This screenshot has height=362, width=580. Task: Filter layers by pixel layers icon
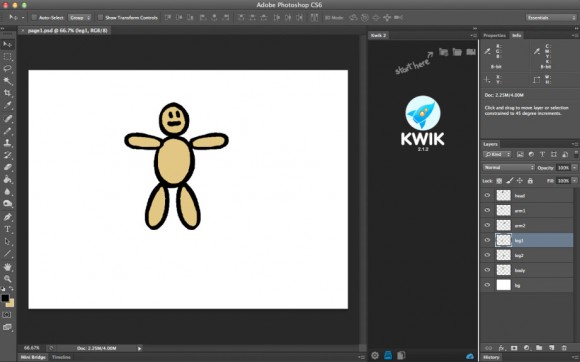520,155
